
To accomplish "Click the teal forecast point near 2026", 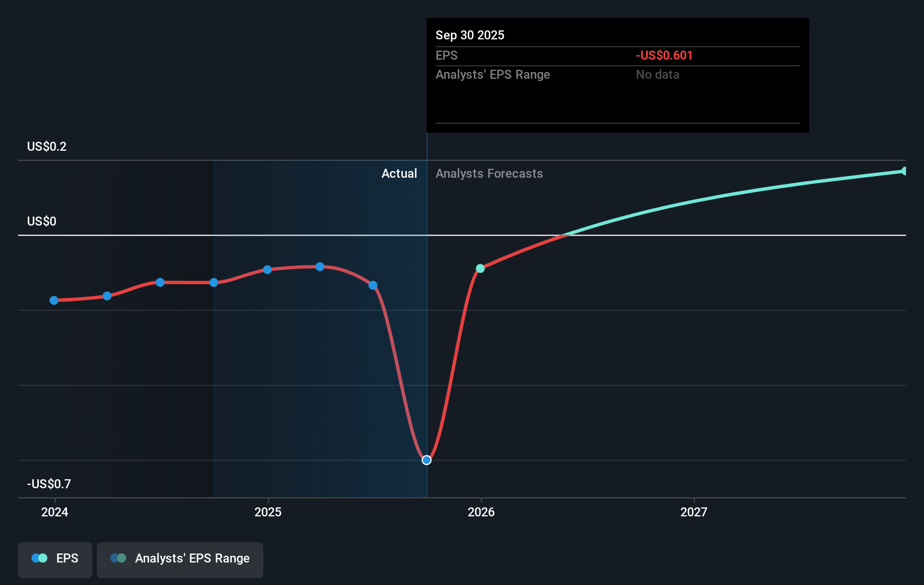I will (x=480, y=268).
